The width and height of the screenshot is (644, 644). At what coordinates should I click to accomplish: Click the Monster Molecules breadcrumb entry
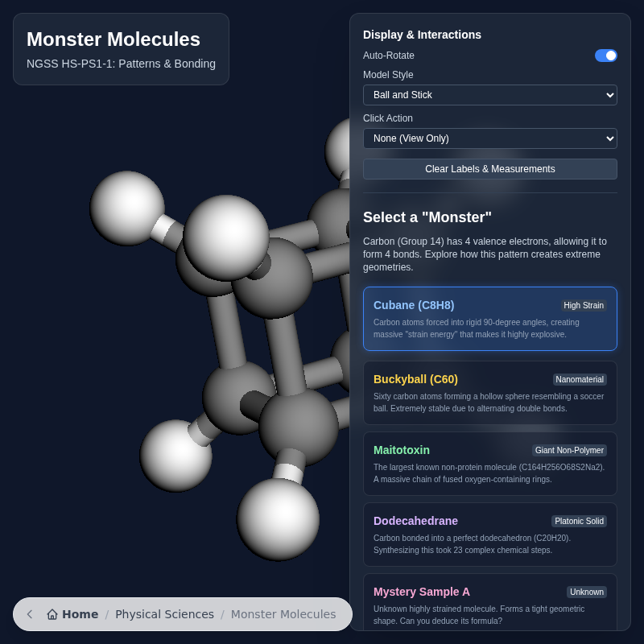tap(283, 614)
